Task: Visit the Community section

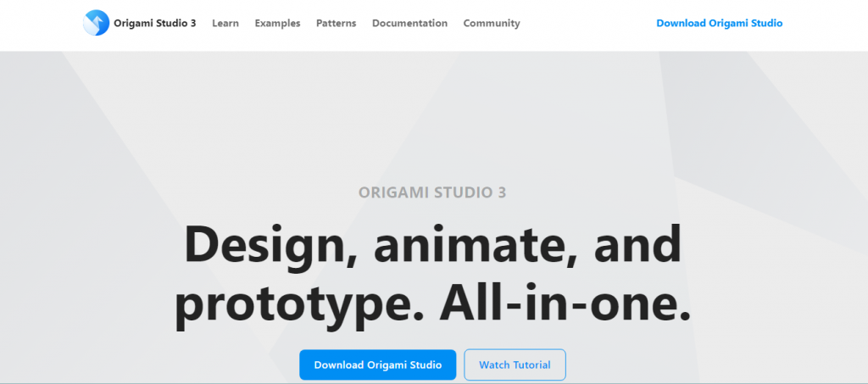Action: (492, 23)
